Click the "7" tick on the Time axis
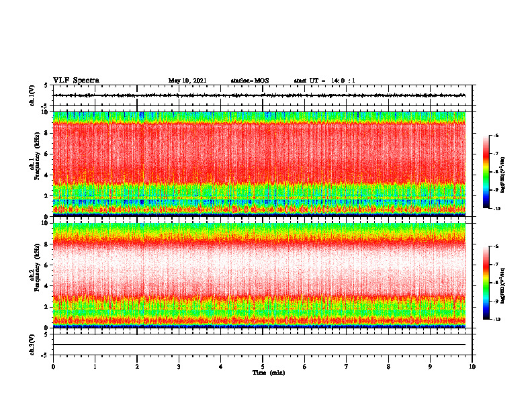 pos(347,367)
